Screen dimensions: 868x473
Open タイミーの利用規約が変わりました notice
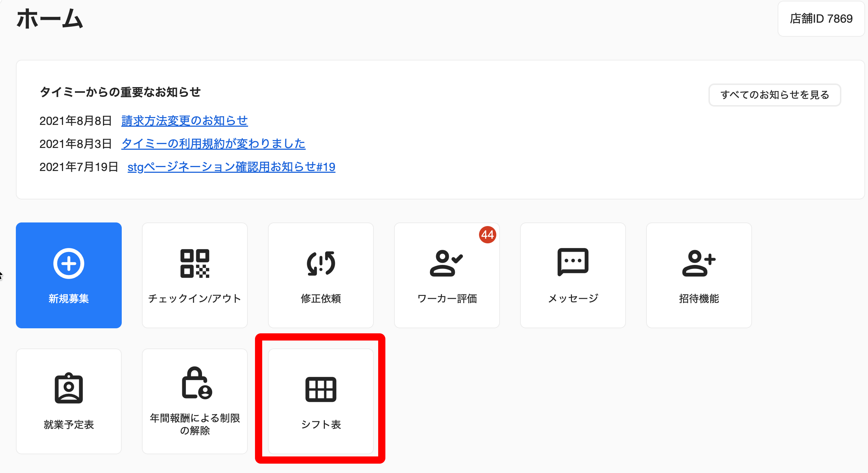(213, 144)
